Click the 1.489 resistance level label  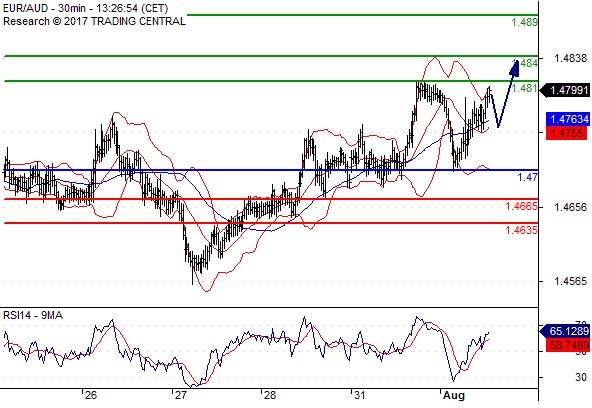524,22
